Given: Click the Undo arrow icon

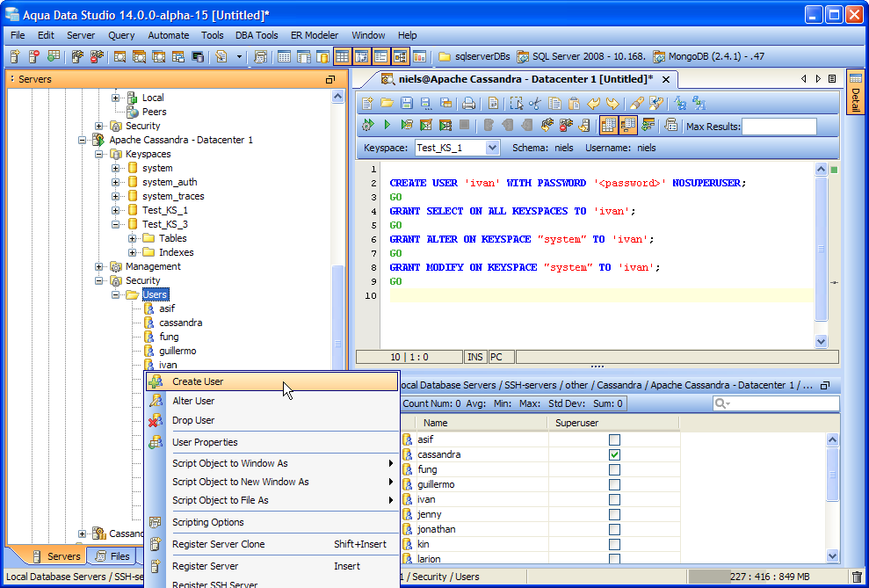Looking at the screenshot, I should point(594,104).
